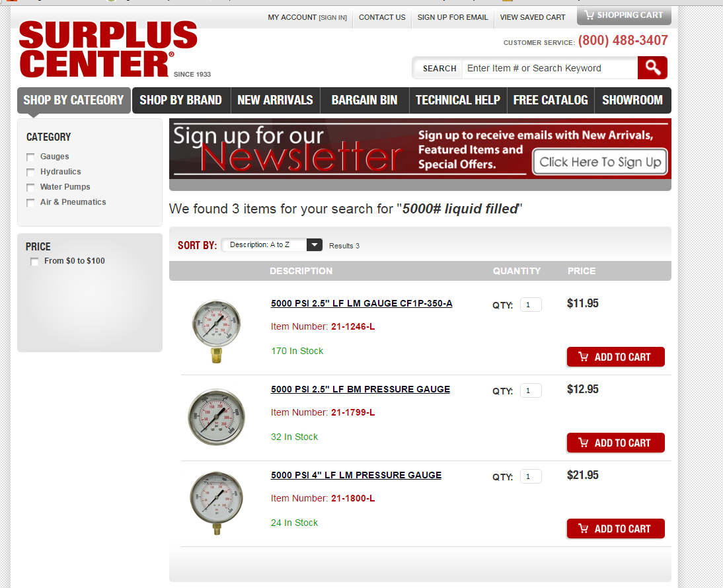
Task: Open the Shop By Brand menu
Action: point(181,100)
